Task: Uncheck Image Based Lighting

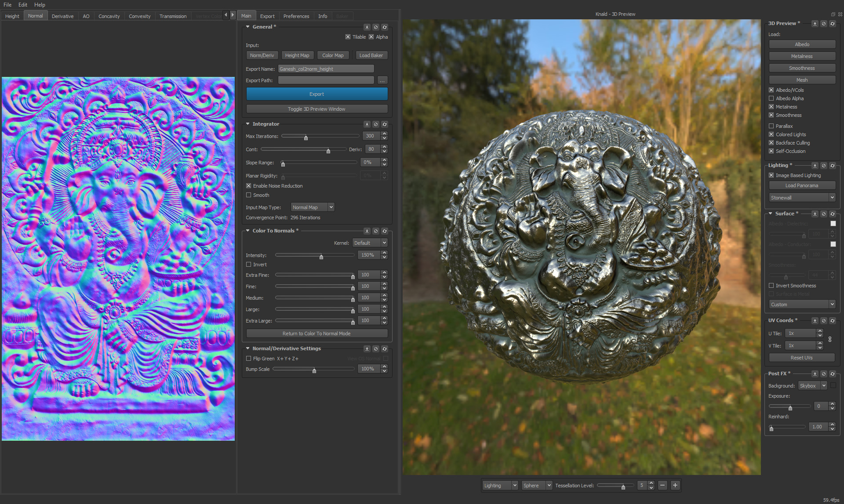Action: tap(771, 175)
